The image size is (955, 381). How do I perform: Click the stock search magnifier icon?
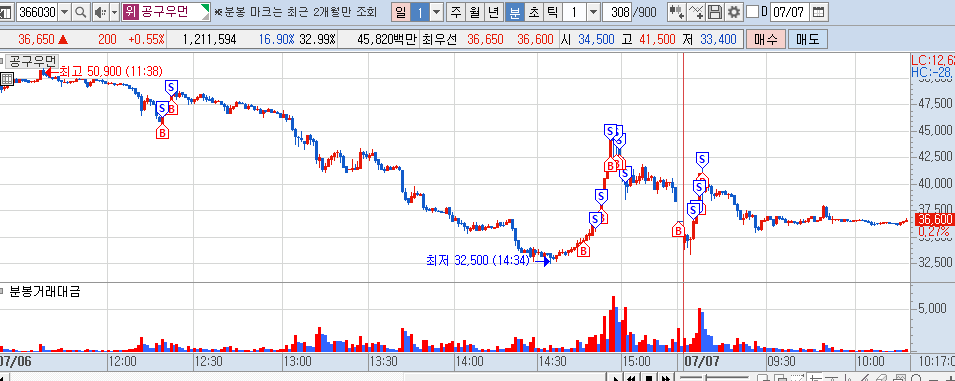coord(80,12)
